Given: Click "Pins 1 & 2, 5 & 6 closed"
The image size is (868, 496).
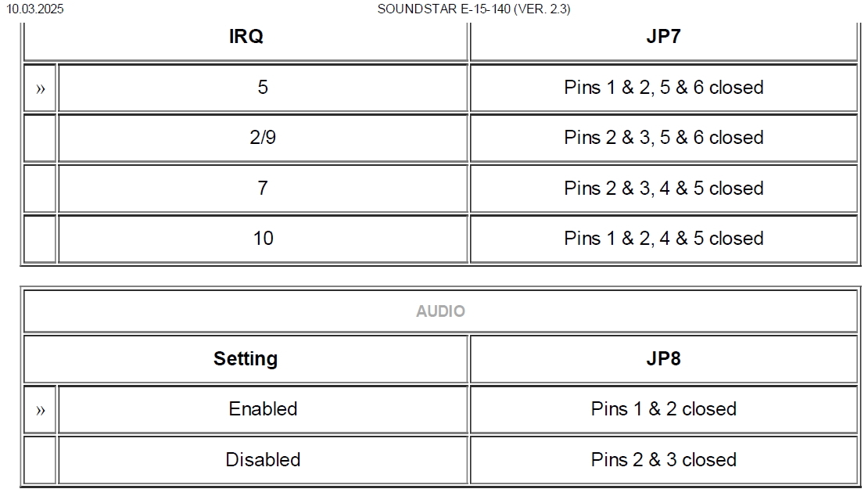Looking at the screenshot, I should coord(663,88).
